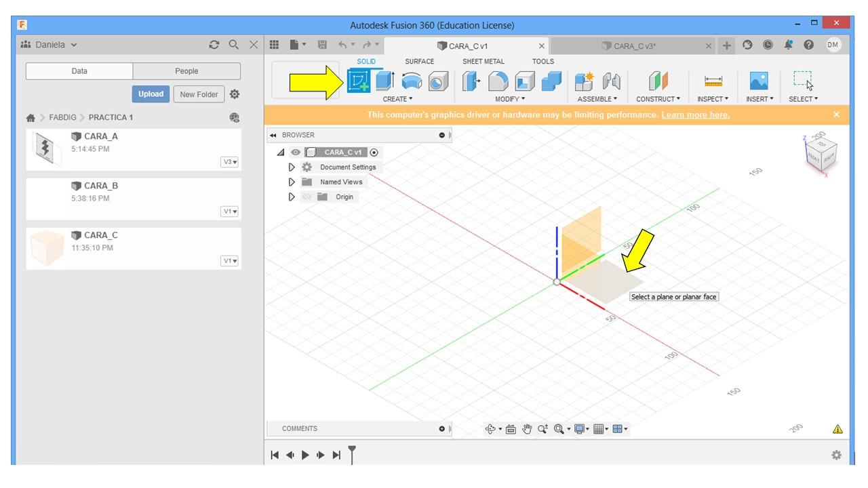
Task: Click the Upload button
Action: coord(151,94)
